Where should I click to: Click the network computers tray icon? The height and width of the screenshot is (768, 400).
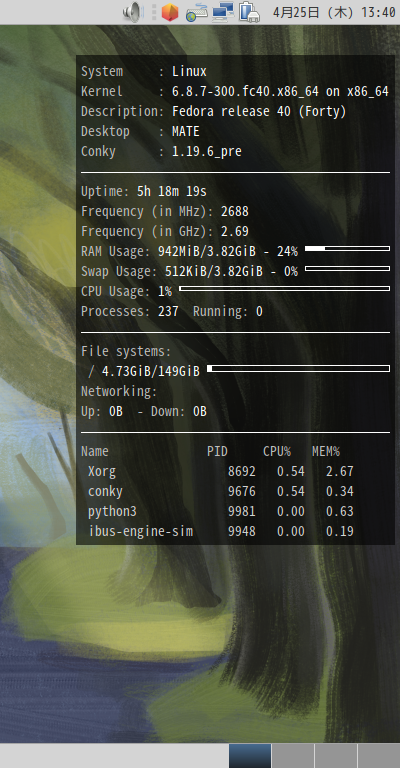(223, 12)
